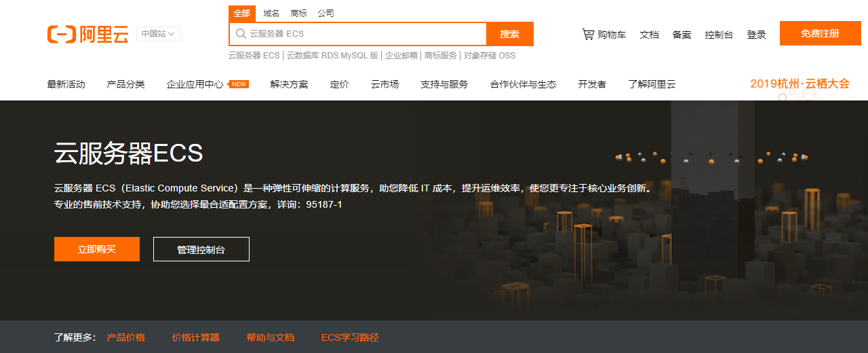The image size is (868, 353).
Task: Open the 商标服务 suggested link
Action: pos(441,56)
